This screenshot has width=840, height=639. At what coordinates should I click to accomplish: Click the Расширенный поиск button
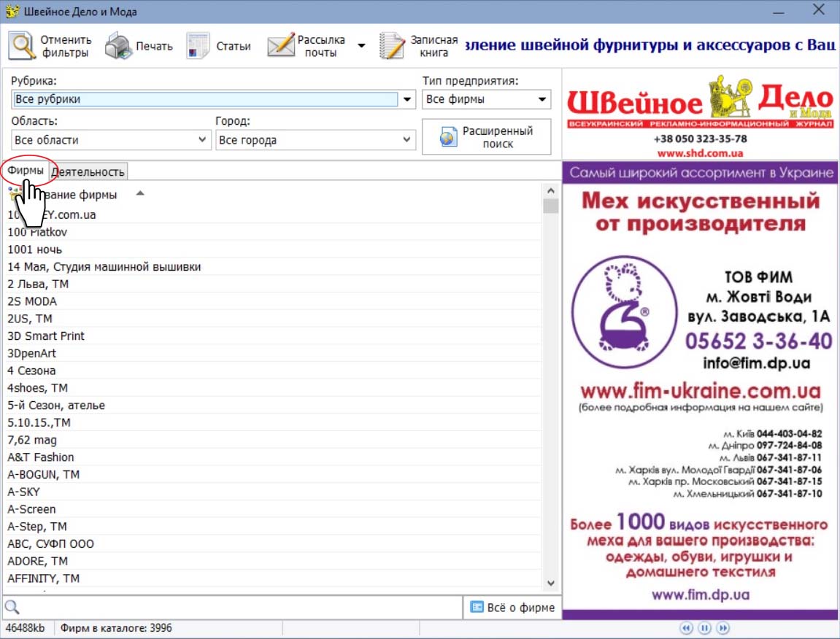(x=487, y=137)
